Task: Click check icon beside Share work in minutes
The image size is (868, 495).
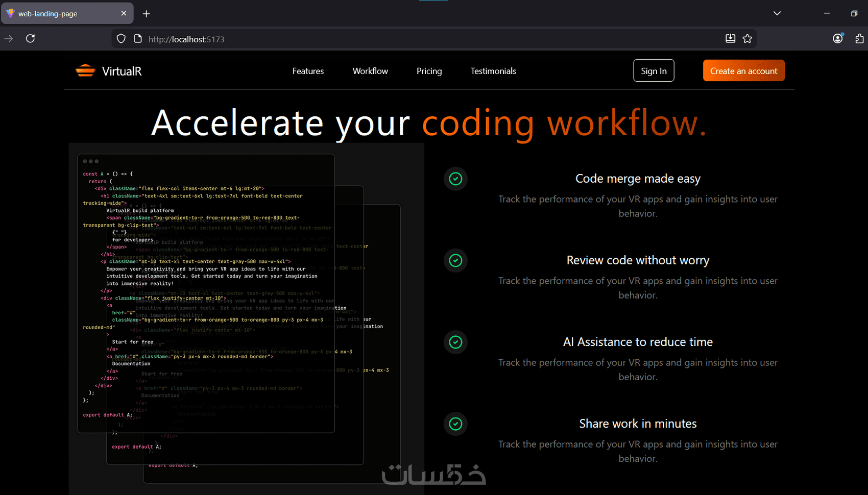Action: 455,424
